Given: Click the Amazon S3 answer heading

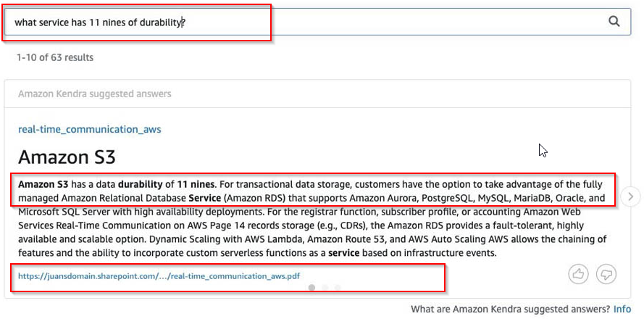Looking at the screenshot, I should click(x=67, y=157).
